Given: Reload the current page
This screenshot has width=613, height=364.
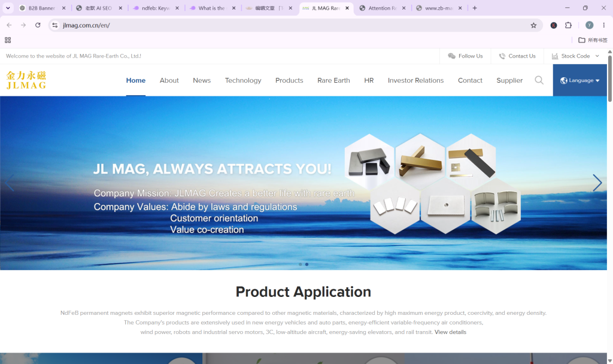Looking at the screenshot, I should [38, 25].
